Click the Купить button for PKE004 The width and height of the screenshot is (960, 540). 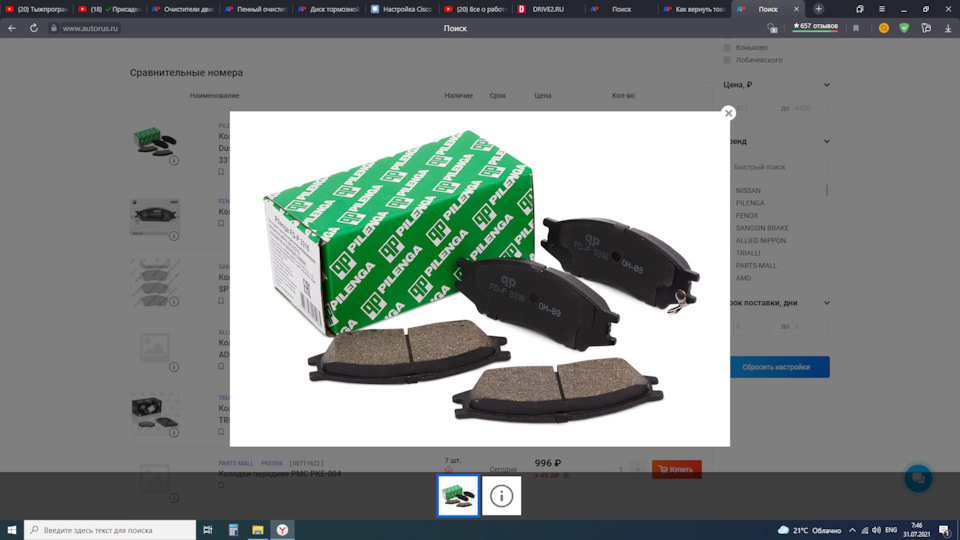677,470
